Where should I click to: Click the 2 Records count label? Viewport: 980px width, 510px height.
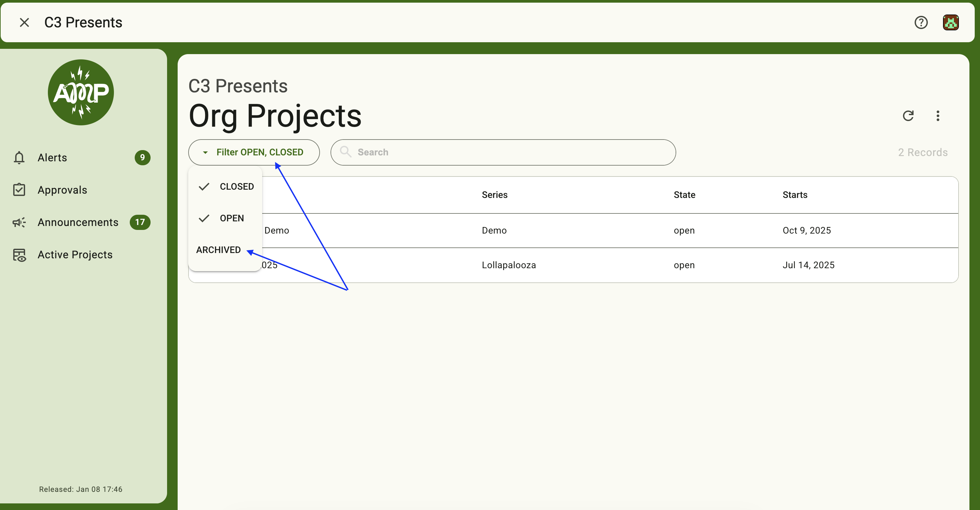(922, 152)
